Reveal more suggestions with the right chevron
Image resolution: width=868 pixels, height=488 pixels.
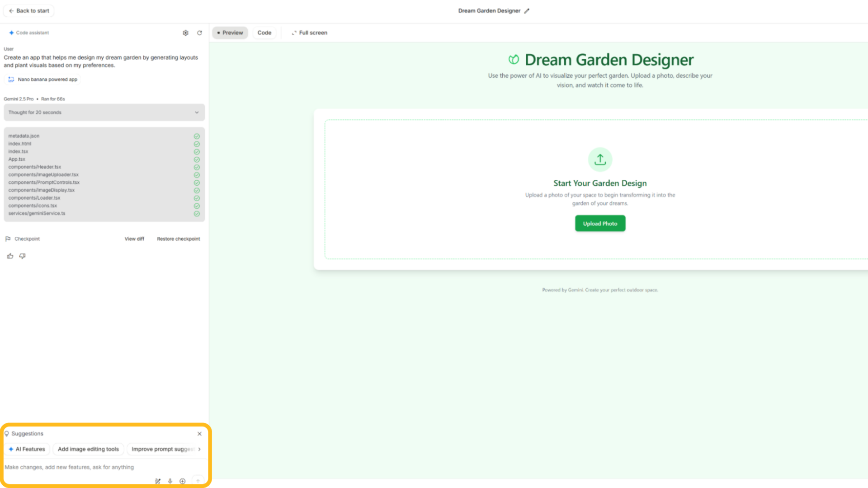[199, 449]
